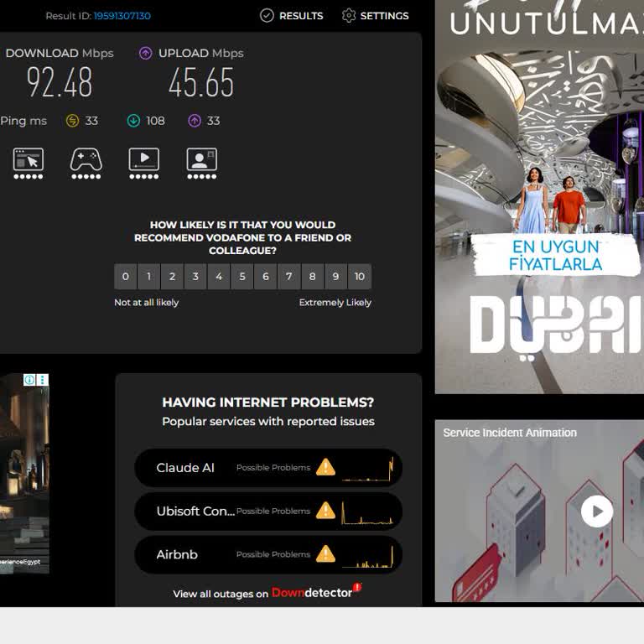Open the Airbnb outage row
This screenshot has height=644, width=644.
pos(268,554)
